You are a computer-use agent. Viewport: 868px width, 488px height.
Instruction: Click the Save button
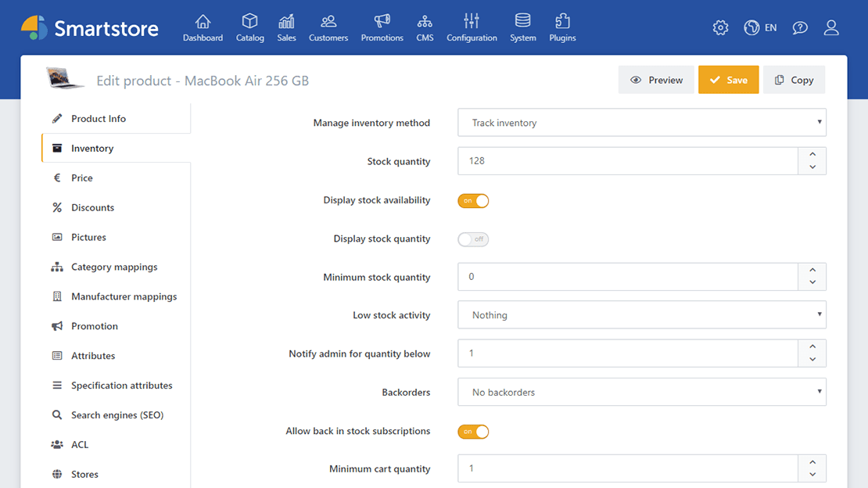tap(728, 79)
